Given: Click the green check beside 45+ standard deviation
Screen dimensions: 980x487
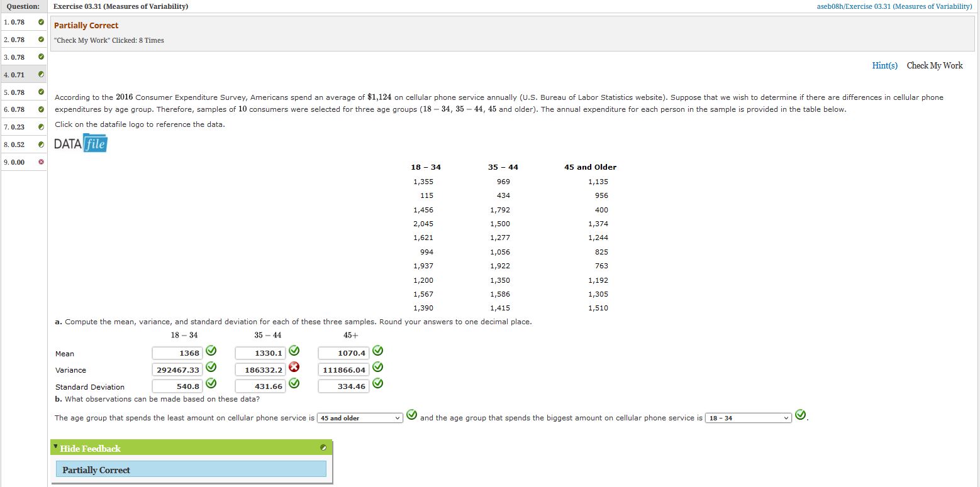Looking at the screenshot, I should coord(377,383).
